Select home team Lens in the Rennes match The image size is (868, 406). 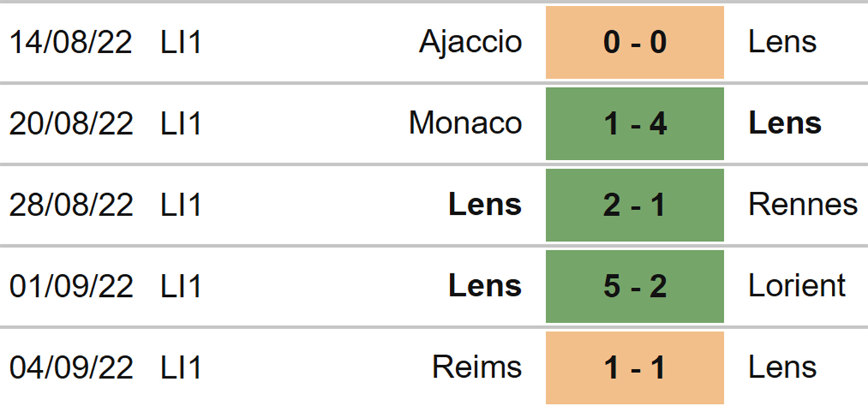485,205
